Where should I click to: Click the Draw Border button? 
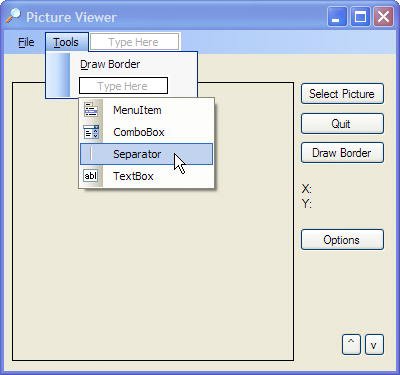(x=342, y=153)
